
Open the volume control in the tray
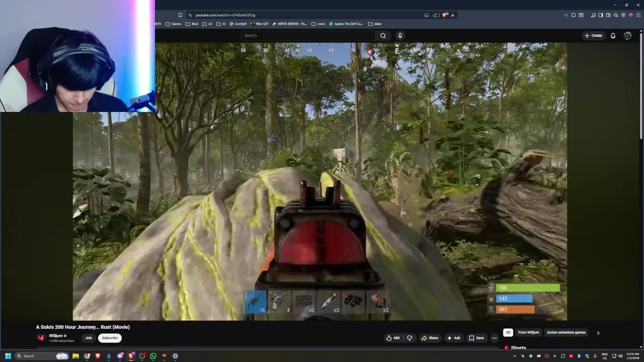click(620, 356)
